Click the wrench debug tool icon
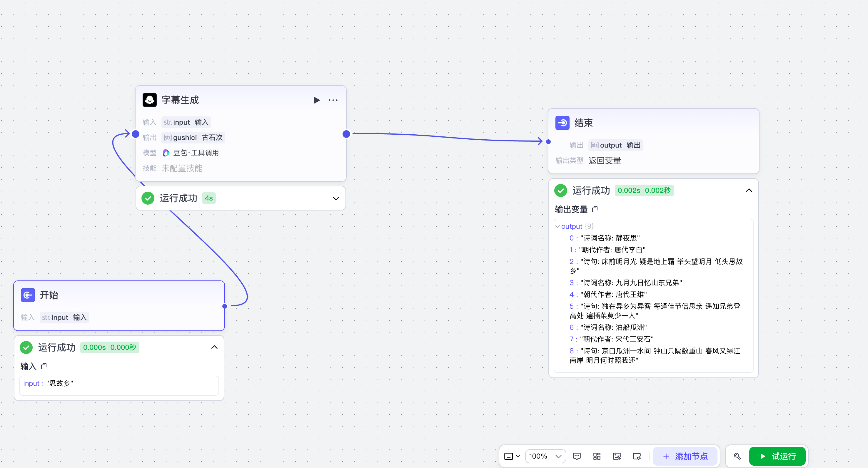This screenshot has height=468, width=868. tap(737, 456)
